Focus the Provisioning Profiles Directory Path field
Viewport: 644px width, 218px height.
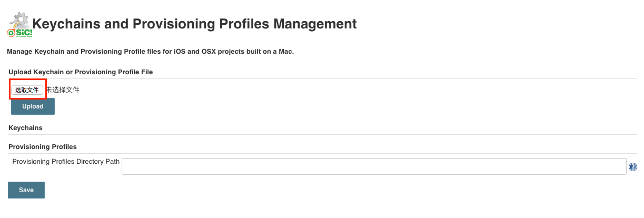coord(374,166)
